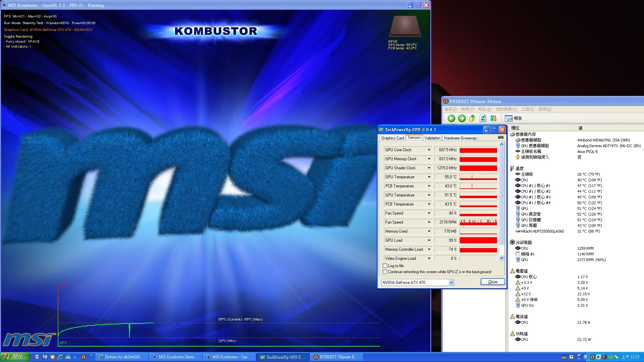
Task: Switch to GPU-Z Graphics Card tab
Action: (392, 138)
